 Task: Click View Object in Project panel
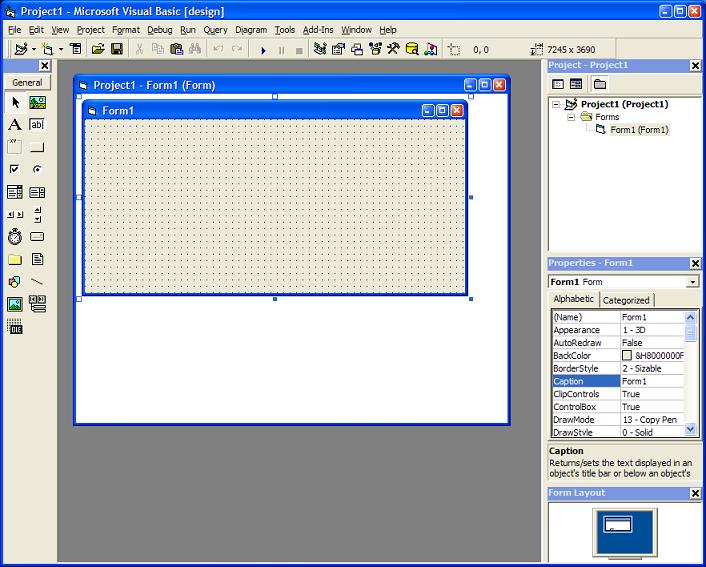click(x=576, y=84)
